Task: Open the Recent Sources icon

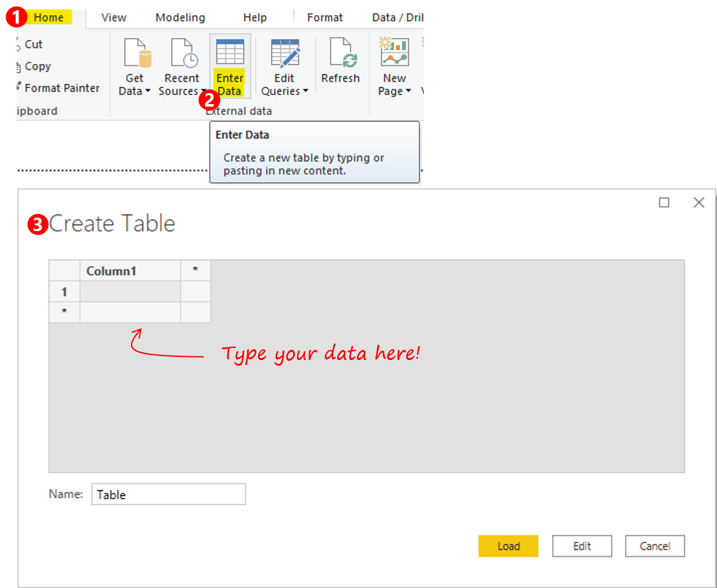Action: point(184,54)
